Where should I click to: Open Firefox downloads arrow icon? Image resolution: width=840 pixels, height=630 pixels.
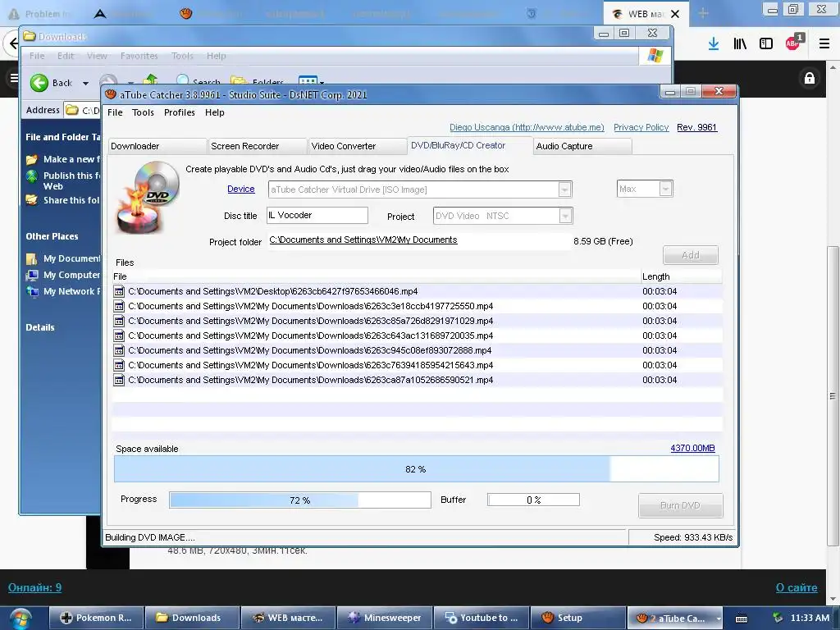click(714, 43)
